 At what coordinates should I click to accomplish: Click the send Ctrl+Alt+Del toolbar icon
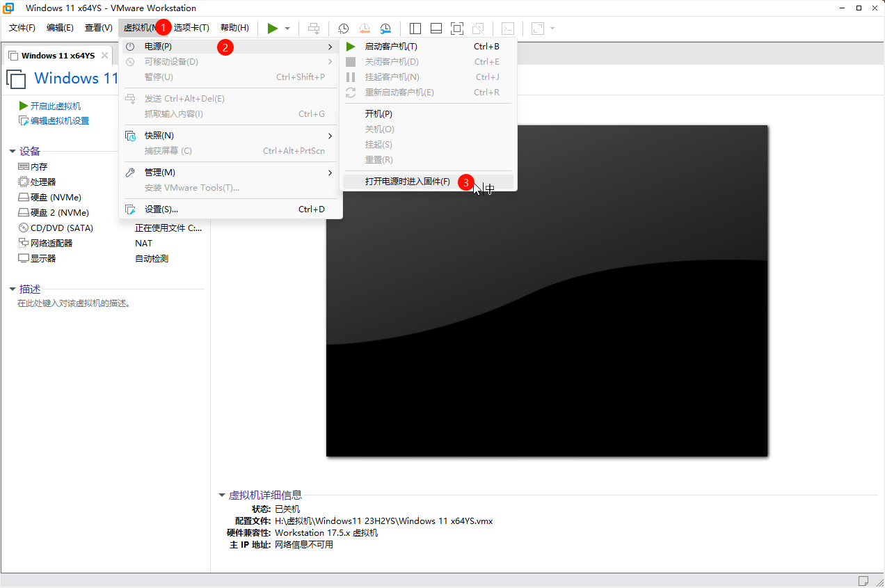tap(314, 28)
